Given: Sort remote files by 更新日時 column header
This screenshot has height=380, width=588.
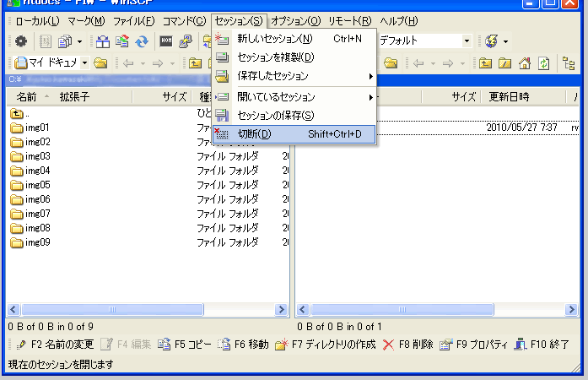Looking at the screenshot, I should [x=509, y=97].
